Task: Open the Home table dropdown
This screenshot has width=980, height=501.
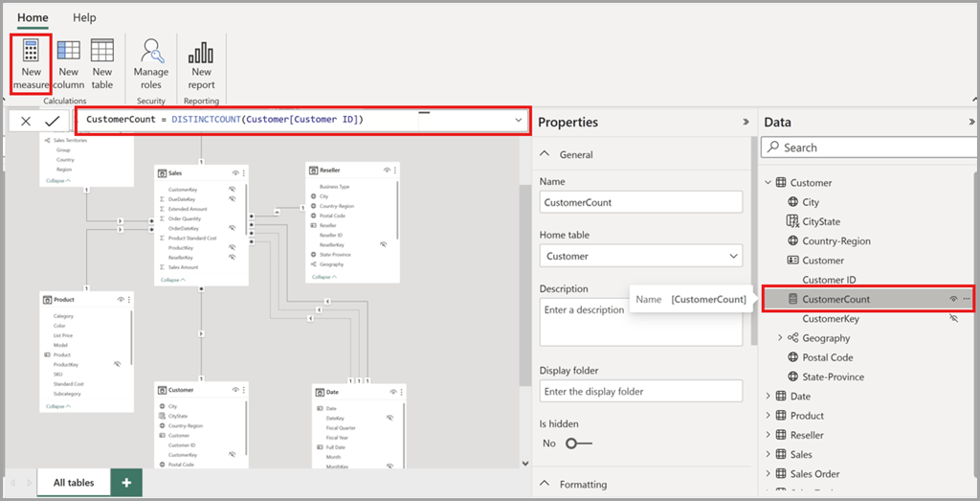Action: pos(640,256)
